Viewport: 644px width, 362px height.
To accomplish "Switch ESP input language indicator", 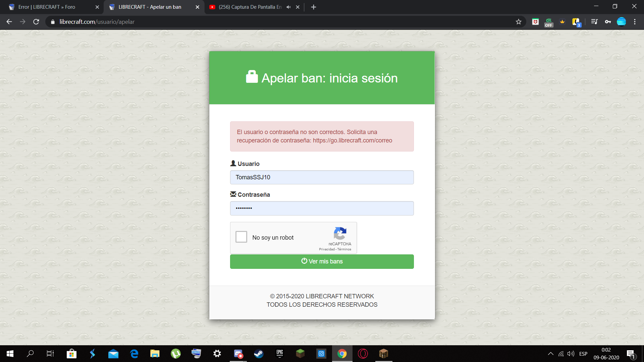I will [x=583, y=354].
